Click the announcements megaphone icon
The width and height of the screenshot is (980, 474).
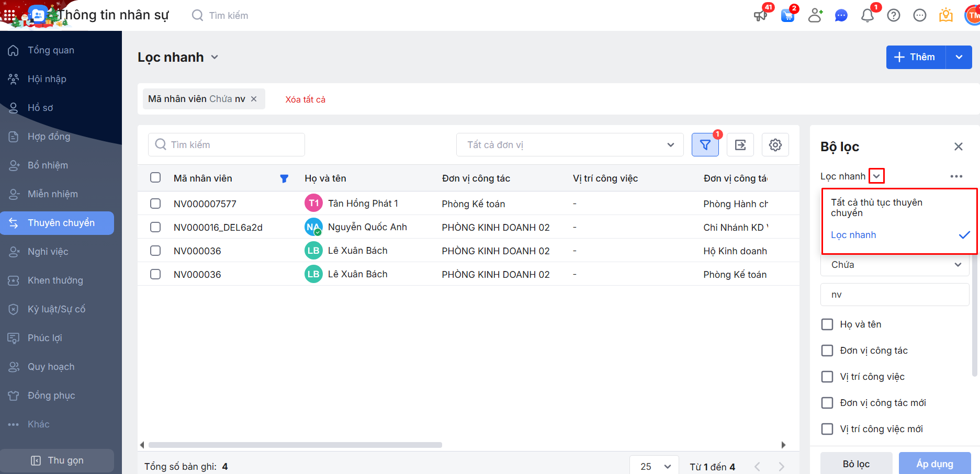point(760,16)
